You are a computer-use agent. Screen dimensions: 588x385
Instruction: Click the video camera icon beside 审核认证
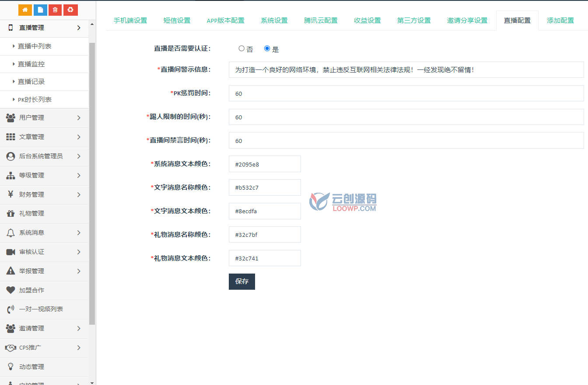(10, 252)
